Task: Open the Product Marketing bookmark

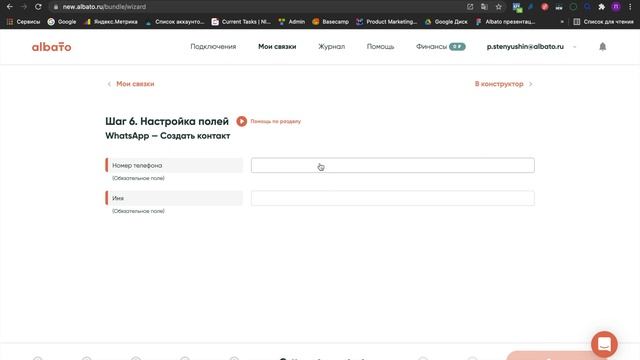Action: click(387, 22)
